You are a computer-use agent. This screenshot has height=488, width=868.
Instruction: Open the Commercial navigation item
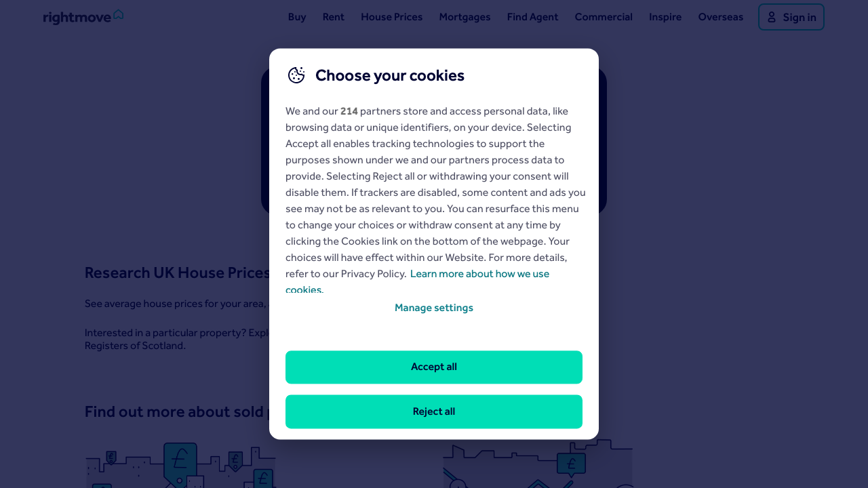click(x=604, y=17)
